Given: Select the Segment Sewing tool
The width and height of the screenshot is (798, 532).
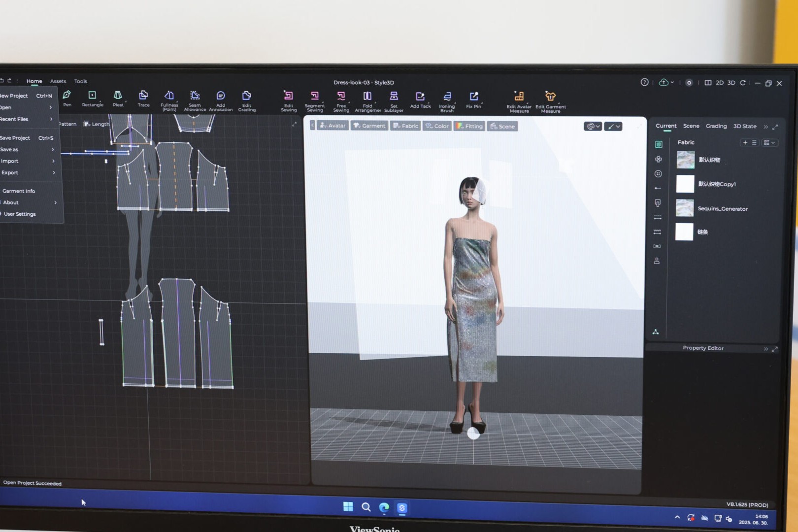Looking at the screenshot, I should [x=315, y=101].
